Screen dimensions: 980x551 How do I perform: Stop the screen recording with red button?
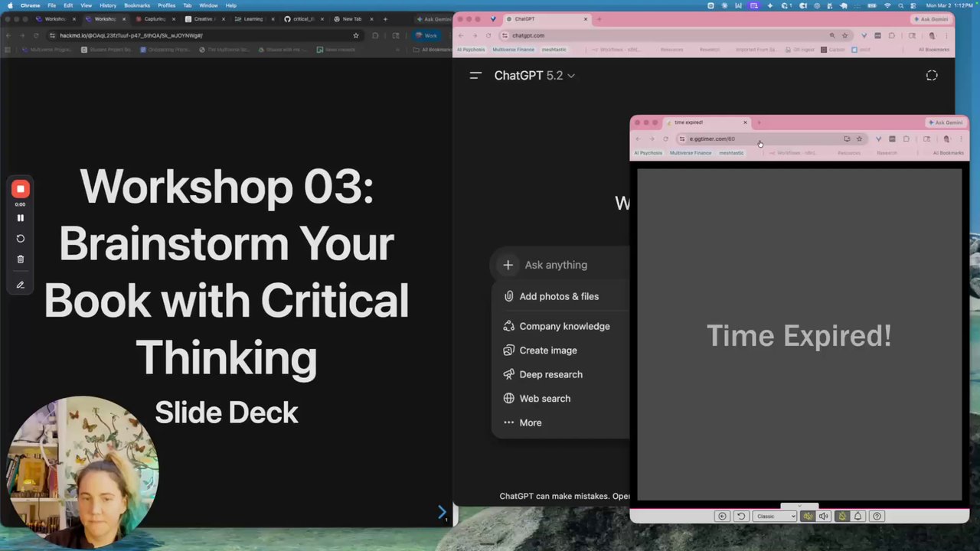tap(21, 189)
